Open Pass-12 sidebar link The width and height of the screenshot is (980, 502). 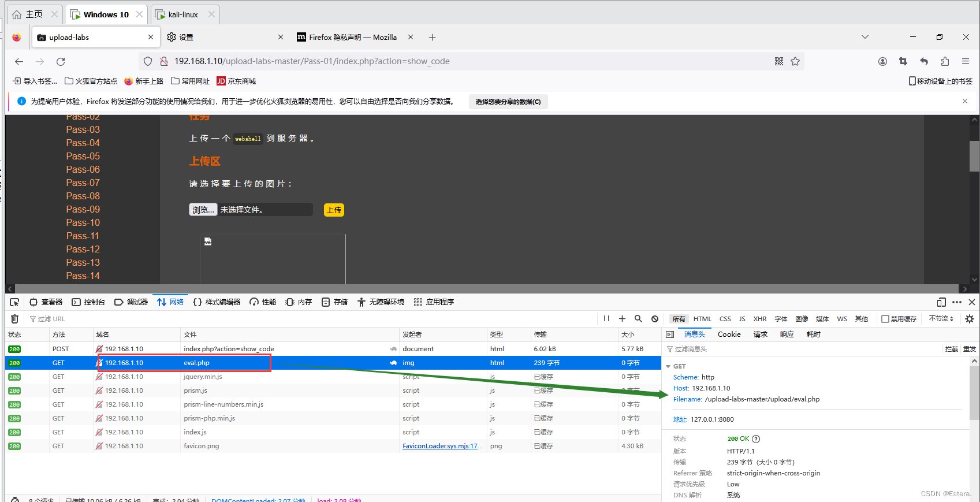click(83, 249)
